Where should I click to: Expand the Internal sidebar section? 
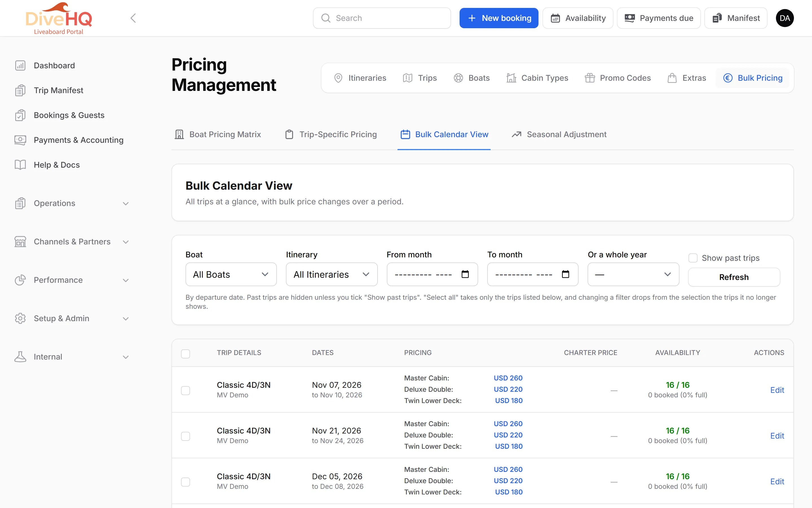coord(72,357)
